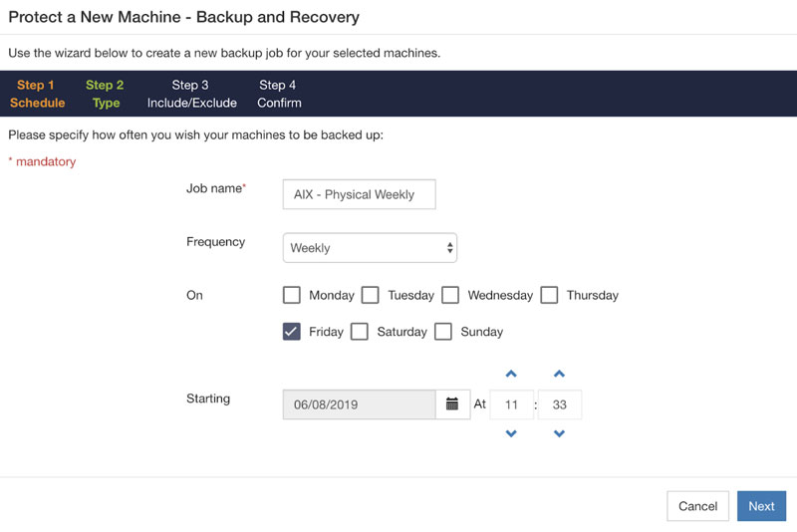Go to the Step 1 Schedule tab
The height and width of the screenshot is (532, 797).
point(37,94)
